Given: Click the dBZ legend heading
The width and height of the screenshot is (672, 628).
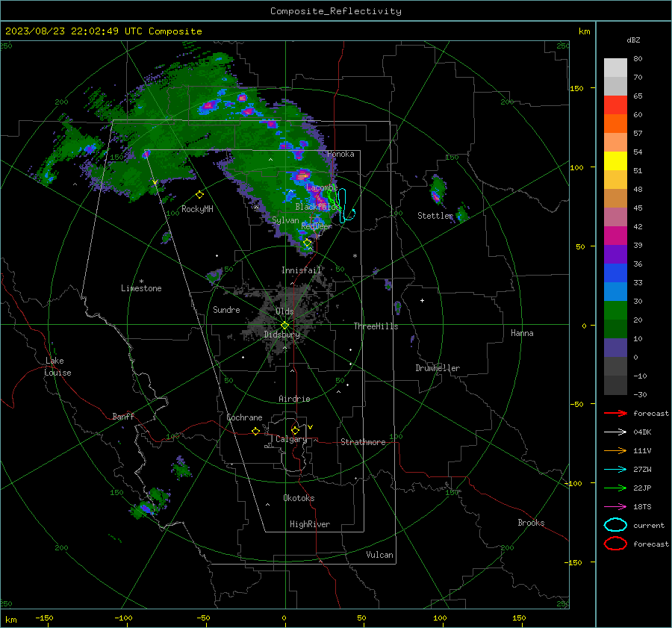Looking at the screenshot, I should tap(633, 40).
